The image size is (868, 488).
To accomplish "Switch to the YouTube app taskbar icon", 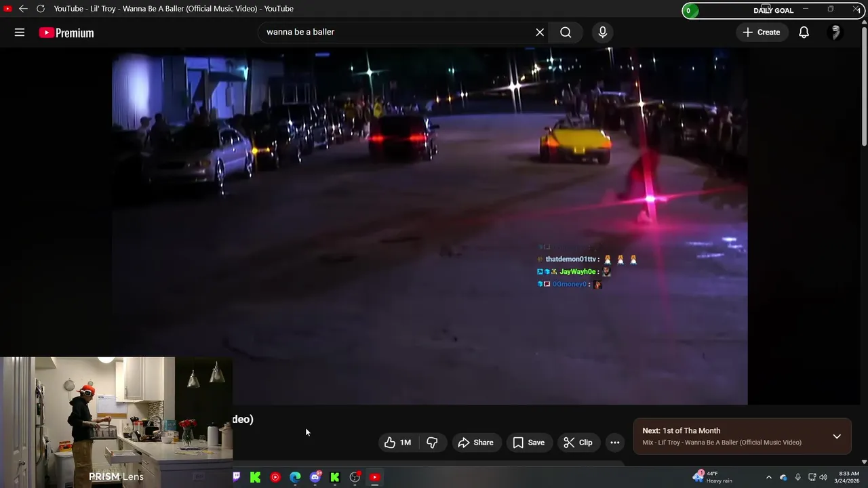I will point(374,477).
